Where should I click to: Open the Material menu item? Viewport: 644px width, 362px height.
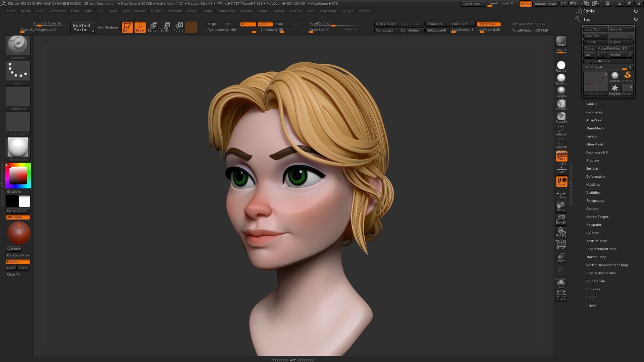pyautogui.click(x=174, y=11)
